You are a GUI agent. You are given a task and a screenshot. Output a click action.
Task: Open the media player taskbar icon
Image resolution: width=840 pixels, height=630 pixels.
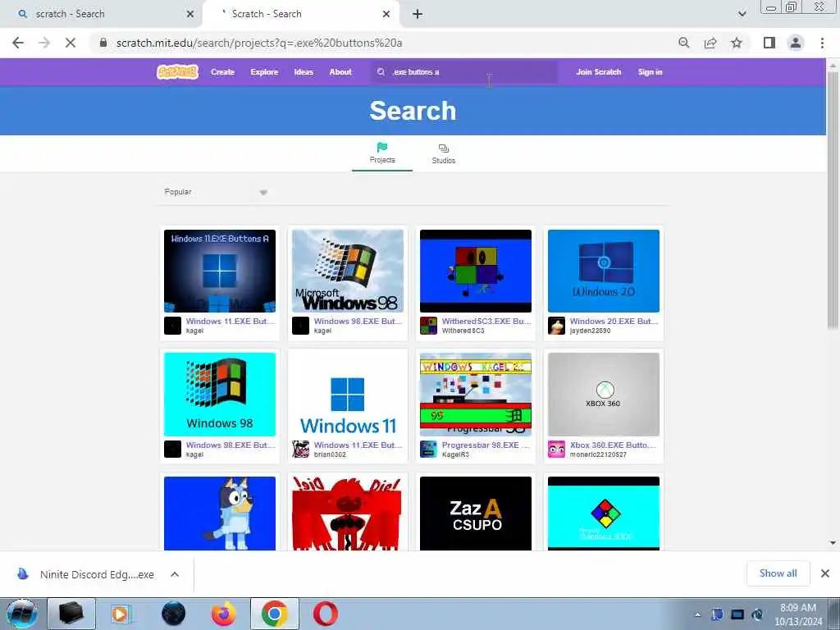pos(121,614)
